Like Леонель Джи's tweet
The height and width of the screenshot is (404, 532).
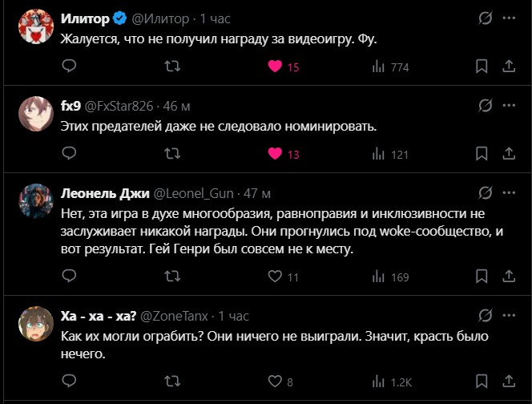point(276,277)
